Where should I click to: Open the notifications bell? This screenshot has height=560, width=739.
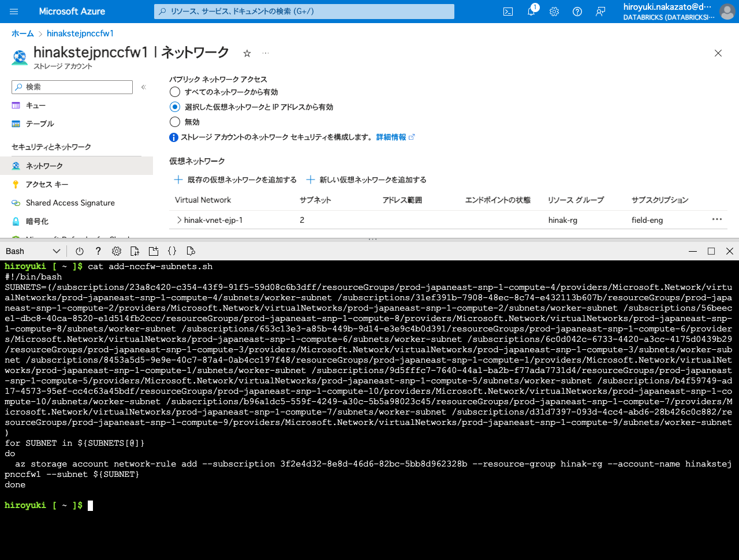(x=531, y=12)
